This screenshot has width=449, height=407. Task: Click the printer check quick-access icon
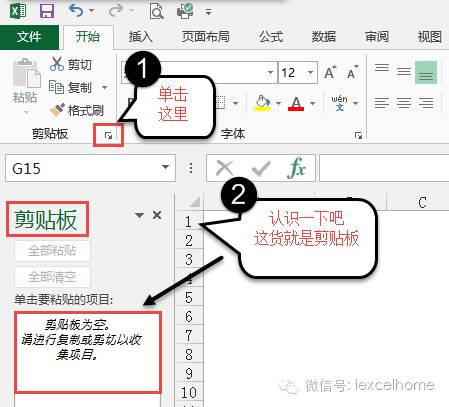click(185, 11)
